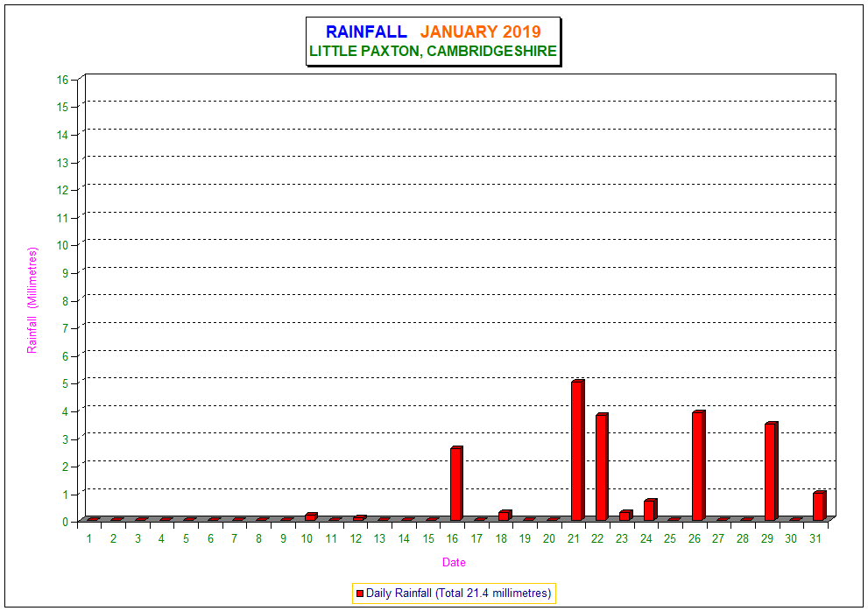Screen dimensions: 868x611
Task: Click y-axis label '6'
Action: pyautogui.click(x=66, y=356)
